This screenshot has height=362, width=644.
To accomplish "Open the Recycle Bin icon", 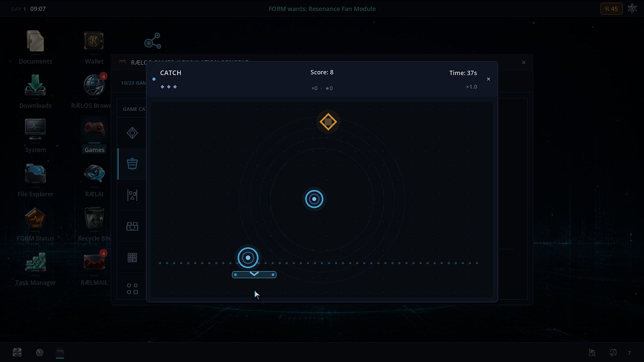I will (94, 218).
